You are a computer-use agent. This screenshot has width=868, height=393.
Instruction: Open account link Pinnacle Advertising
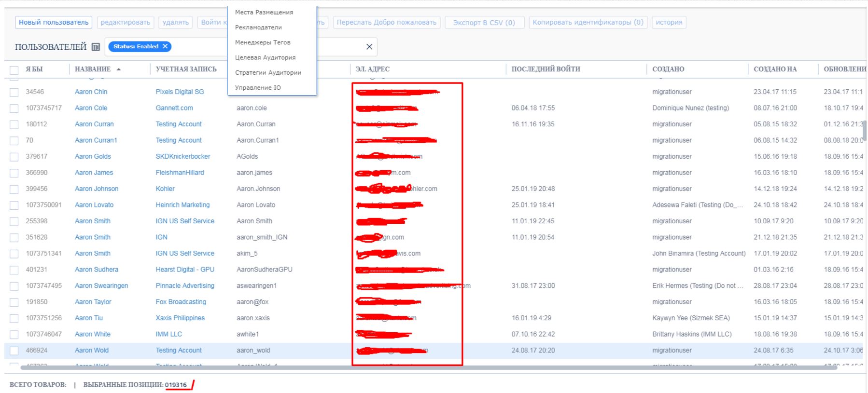point(185,285)
